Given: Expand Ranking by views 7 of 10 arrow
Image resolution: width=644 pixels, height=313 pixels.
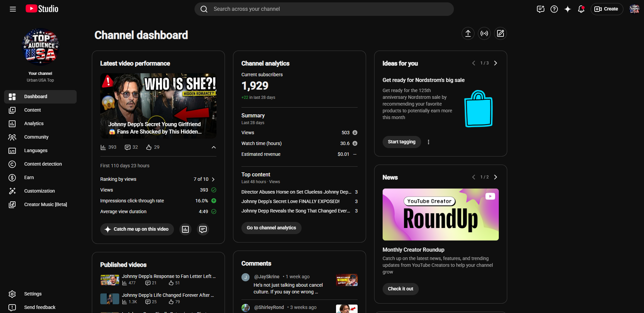Looking at the screenshot, I should pos(213,179).
